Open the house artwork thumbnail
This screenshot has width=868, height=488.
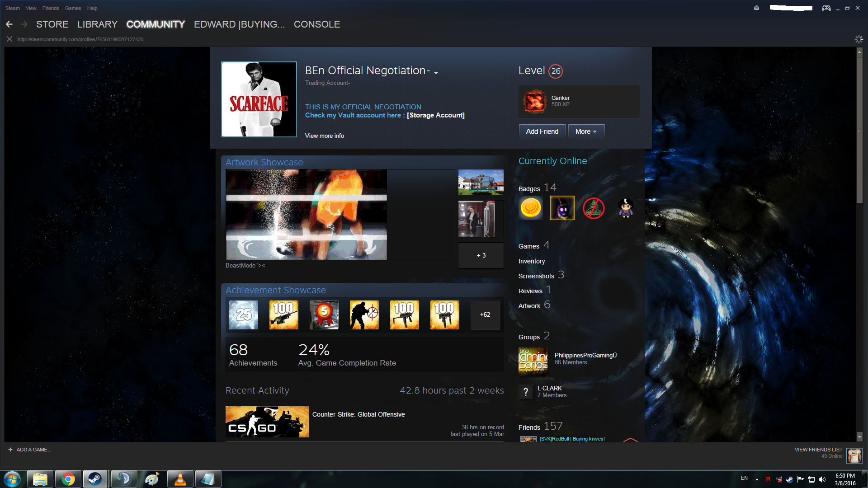tap(481, 182)
